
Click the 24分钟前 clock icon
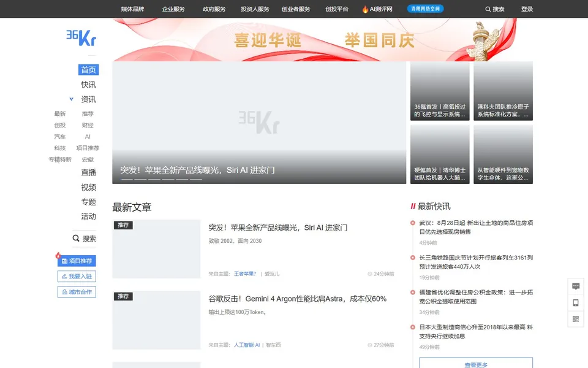[x=370, y=274]
